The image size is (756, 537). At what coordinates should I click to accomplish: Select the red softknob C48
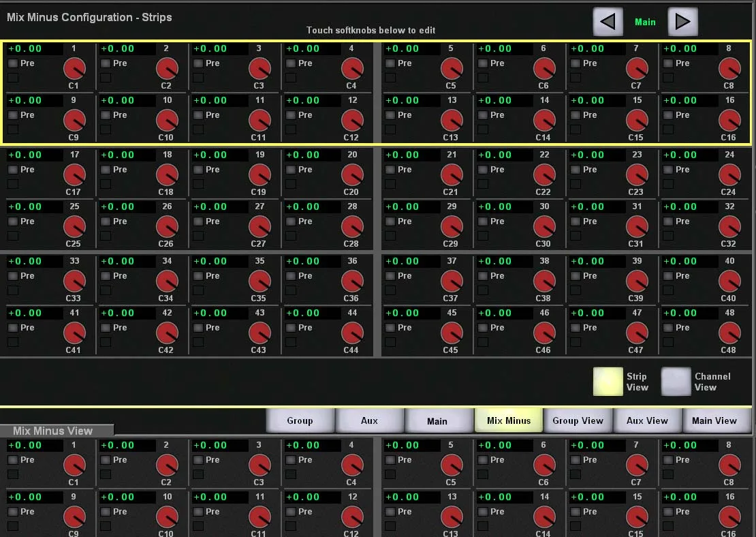click(x=729, y=333)
